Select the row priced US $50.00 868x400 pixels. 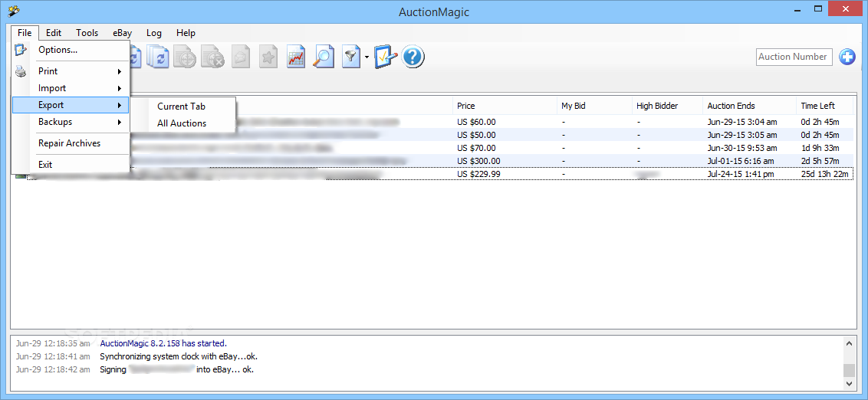point(433,135)
